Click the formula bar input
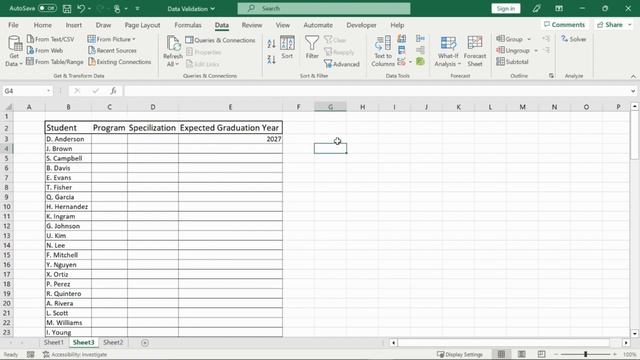The image size is (640, 360). click(x=376, y=91)
